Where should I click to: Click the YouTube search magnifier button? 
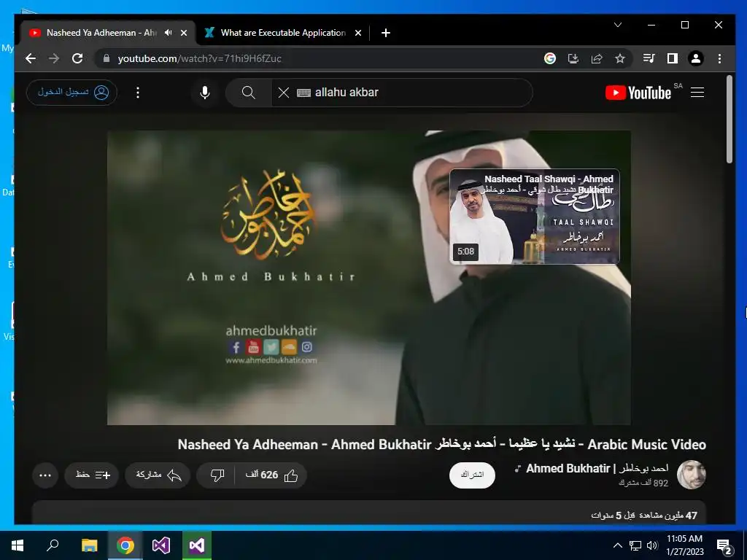tap(248, 93)
